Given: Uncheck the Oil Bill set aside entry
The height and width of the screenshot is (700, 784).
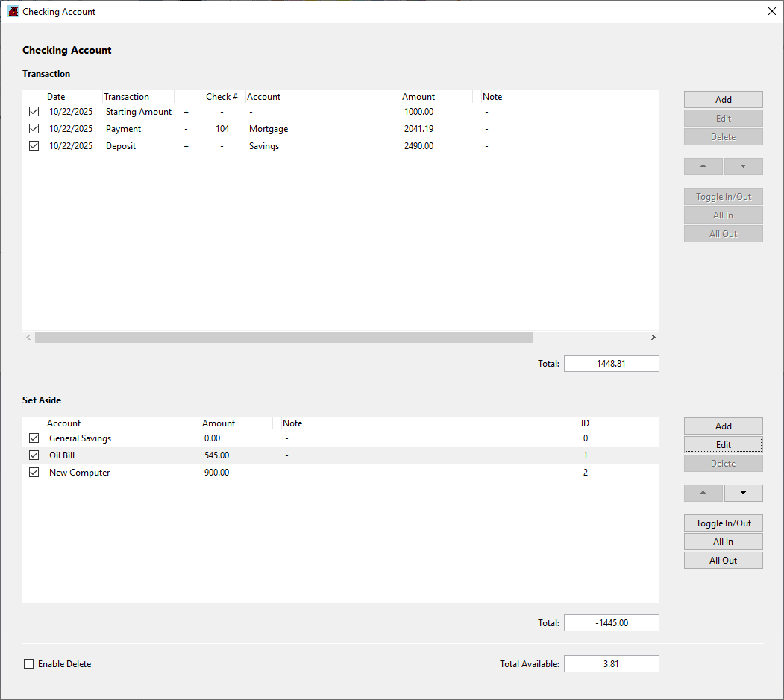Looking at the screenshot, I should pyautogui.click(x=34, y=455).
